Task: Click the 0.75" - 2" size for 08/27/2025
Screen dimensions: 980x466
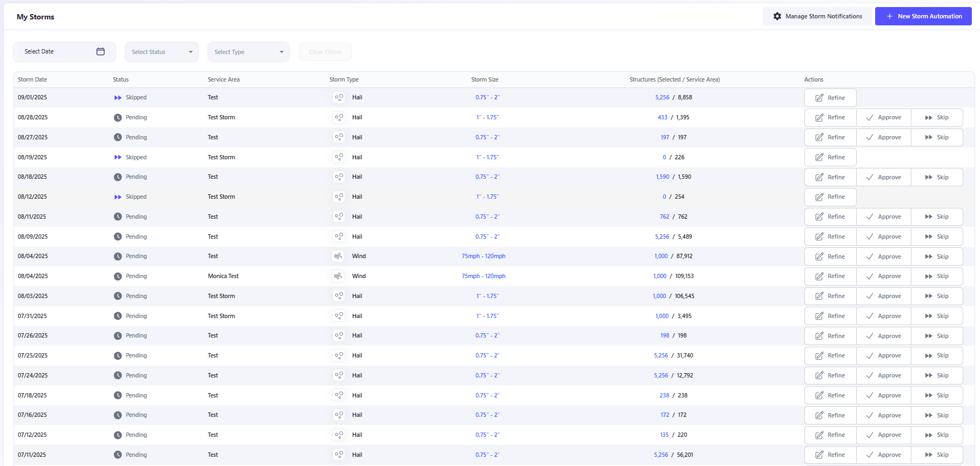Action: pos(488,137)
